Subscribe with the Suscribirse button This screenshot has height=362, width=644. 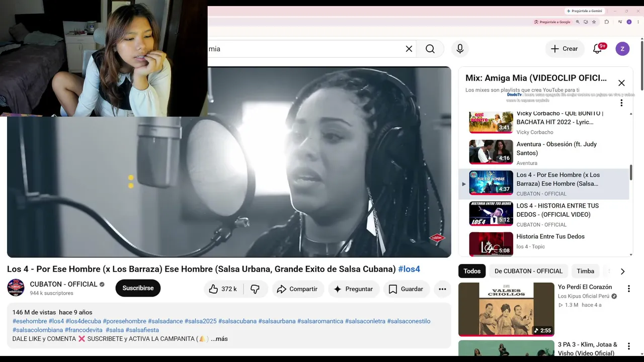pos(138,288)
